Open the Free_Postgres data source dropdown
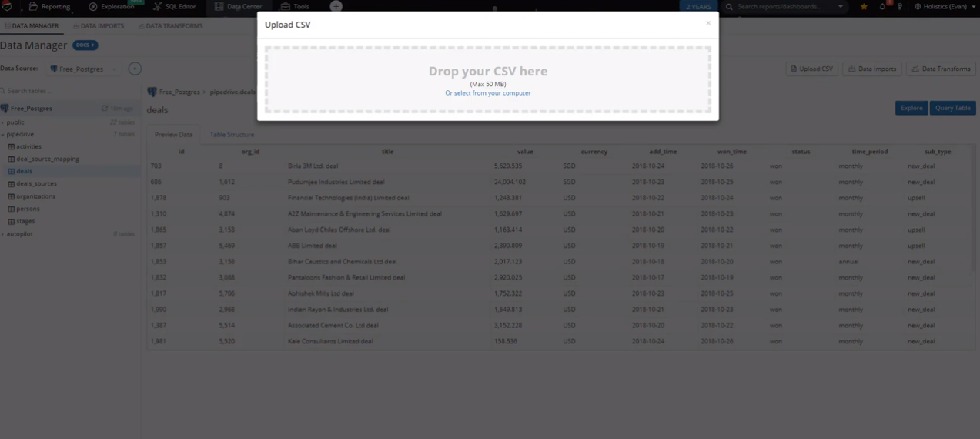Screen dimensions: 980x439 pyautogui.click(x=82, y=69)
